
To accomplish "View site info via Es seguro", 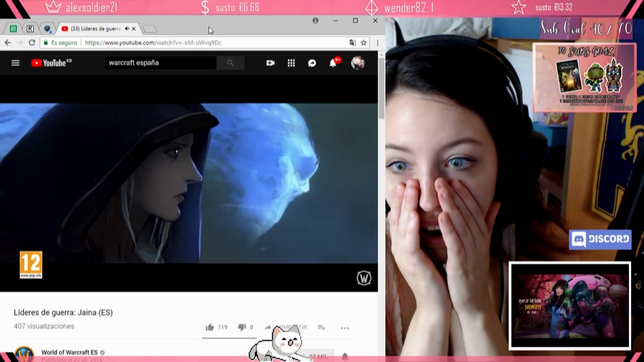I will coord(60,43).
